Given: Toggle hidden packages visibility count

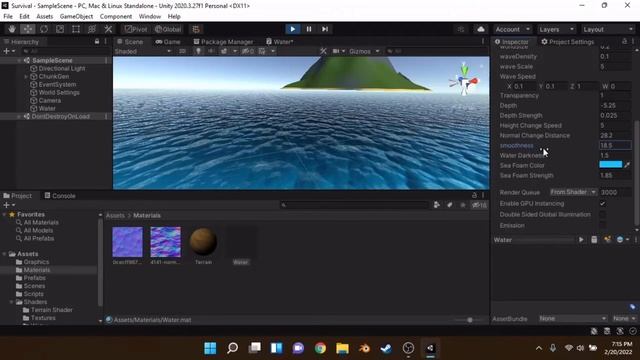Looking at the screenshot, I should tap(480, 205).
